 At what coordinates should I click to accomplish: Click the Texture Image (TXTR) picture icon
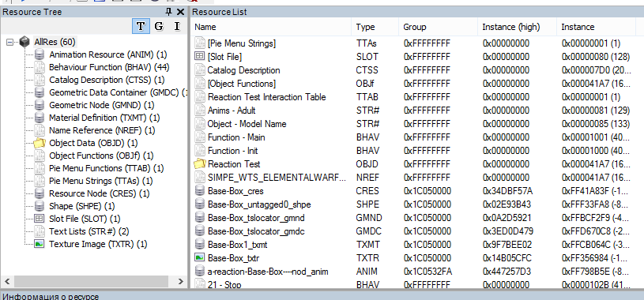tap(40, 244)
